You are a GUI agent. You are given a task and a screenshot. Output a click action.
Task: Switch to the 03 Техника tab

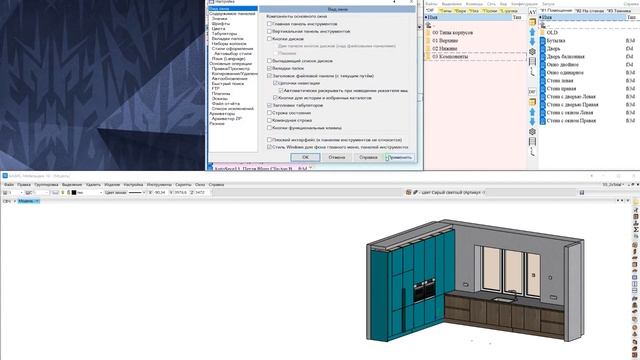619,11
